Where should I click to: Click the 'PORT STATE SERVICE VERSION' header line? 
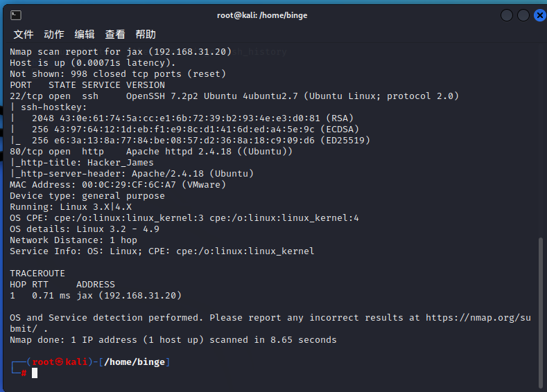tap(87, 85)
